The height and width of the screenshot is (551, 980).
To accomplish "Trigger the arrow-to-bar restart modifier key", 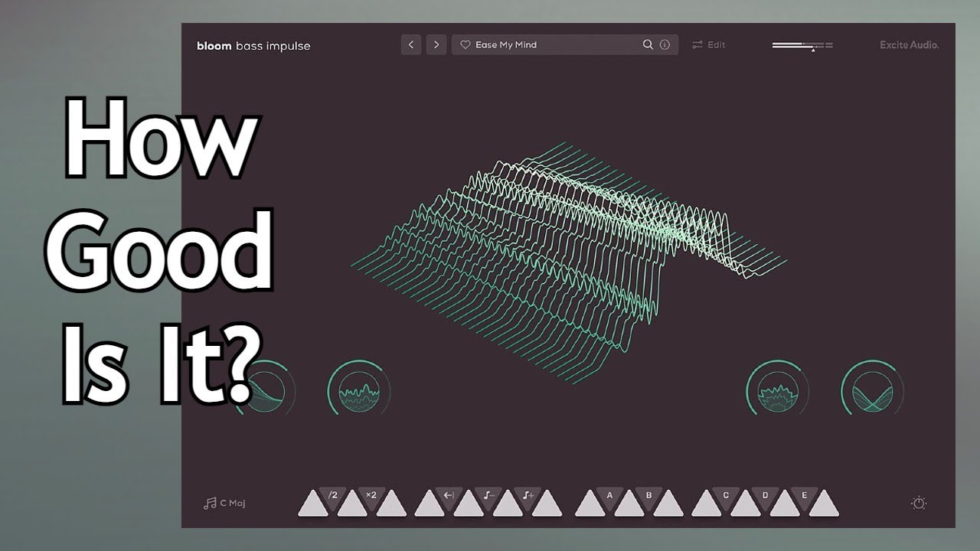I will pyautogui.click(x=449, y=496).
